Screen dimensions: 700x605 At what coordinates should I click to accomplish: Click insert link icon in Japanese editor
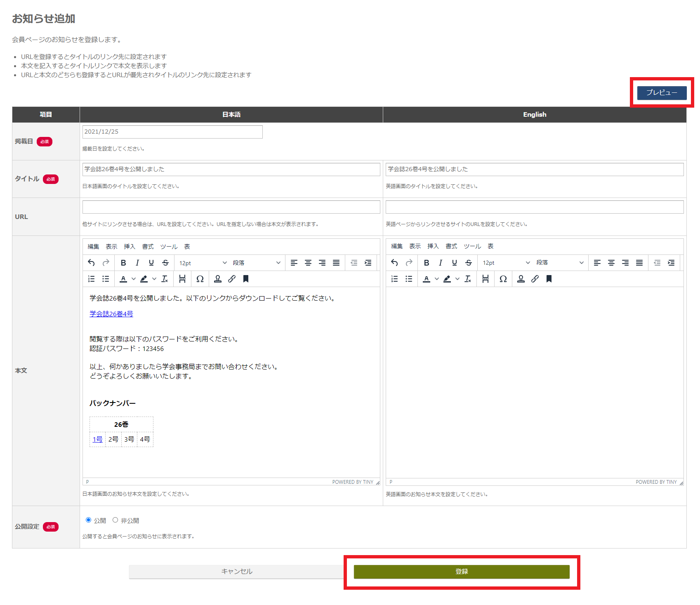coord(232,279)
